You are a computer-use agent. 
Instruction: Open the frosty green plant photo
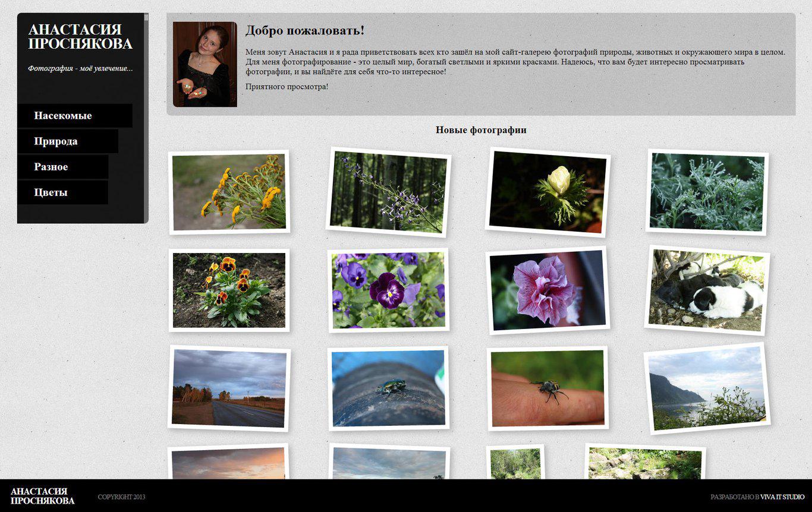(x=707, y=191)
